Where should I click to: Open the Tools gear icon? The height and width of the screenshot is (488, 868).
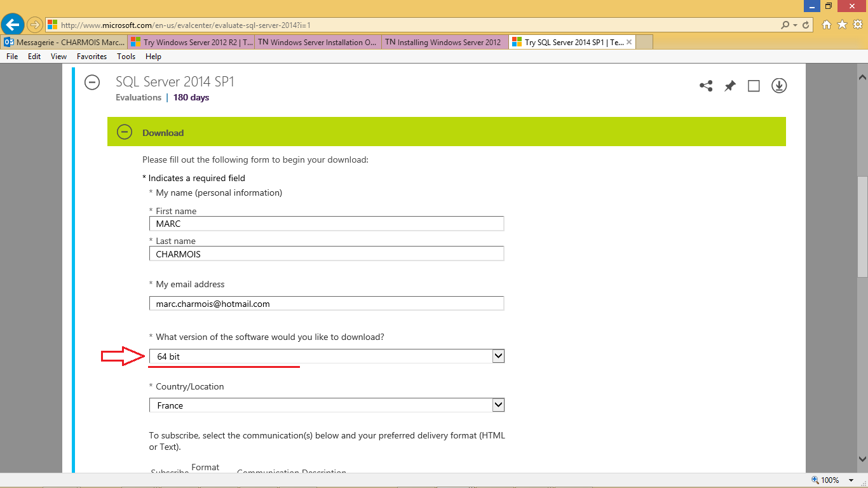[857, 25]
